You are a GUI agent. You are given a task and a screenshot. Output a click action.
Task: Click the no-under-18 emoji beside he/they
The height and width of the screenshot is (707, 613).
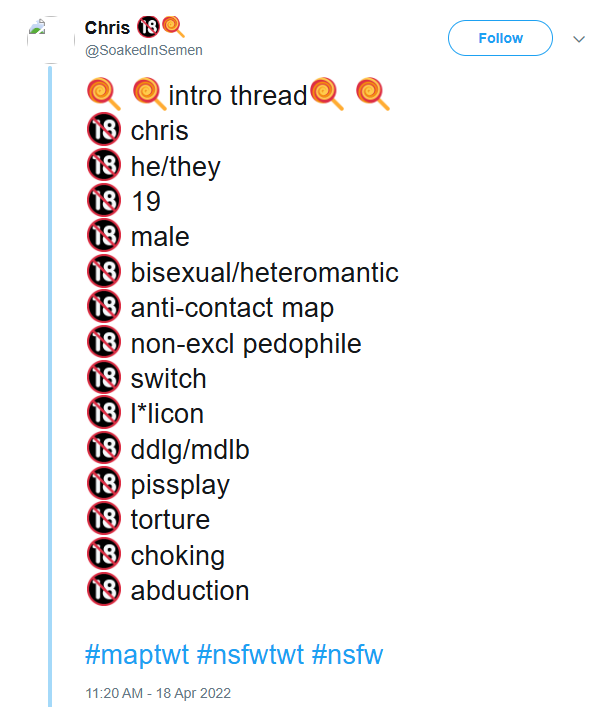(104, 166)
